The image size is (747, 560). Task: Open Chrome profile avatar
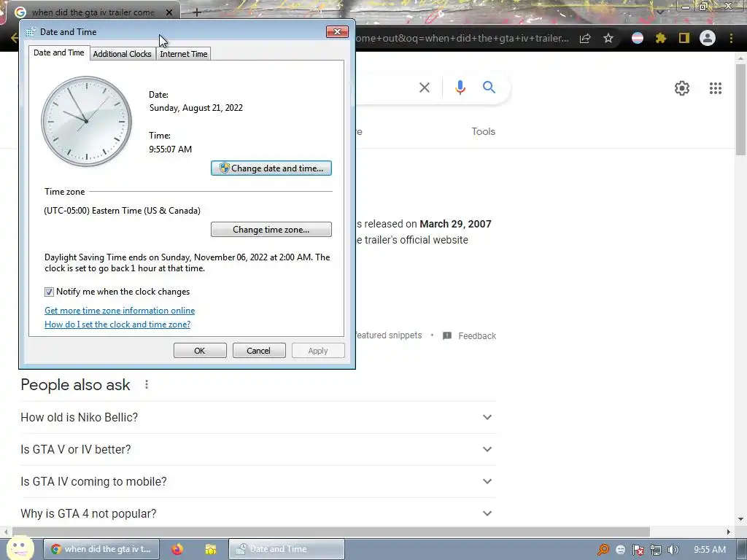click(x=708, y=38)
